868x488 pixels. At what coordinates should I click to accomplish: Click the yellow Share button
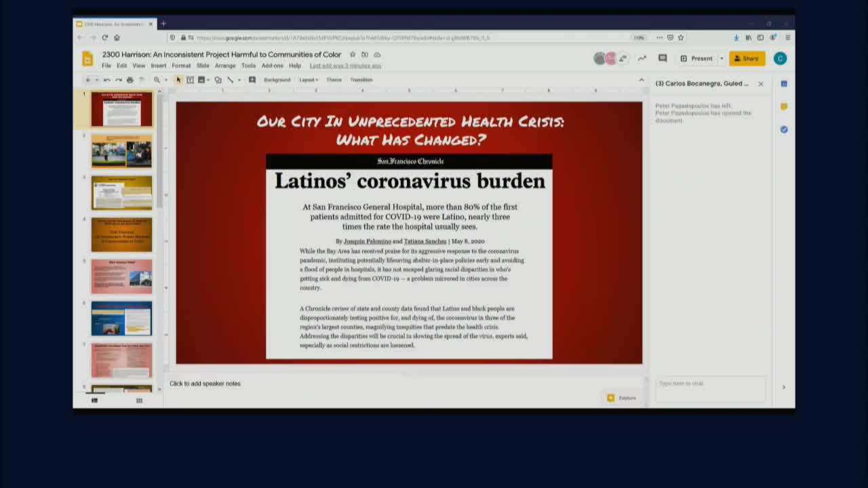[747, 58]
